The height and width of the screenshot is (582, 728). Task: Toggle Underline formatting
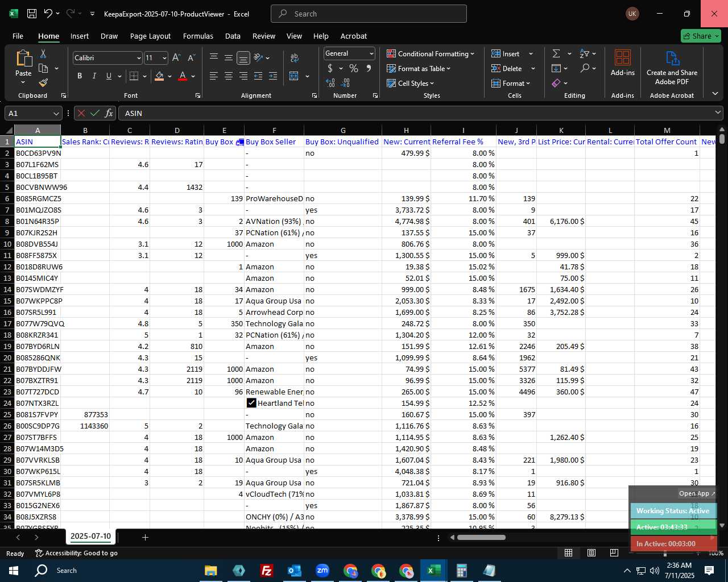pyautogui.click(x=109, y=76)
